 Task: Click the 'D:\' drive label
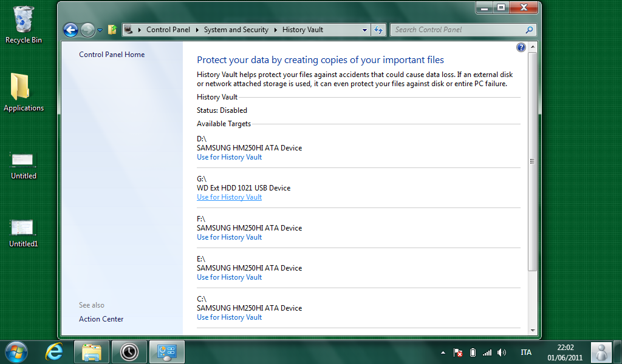pyautogui.click(x=202, y=139)
